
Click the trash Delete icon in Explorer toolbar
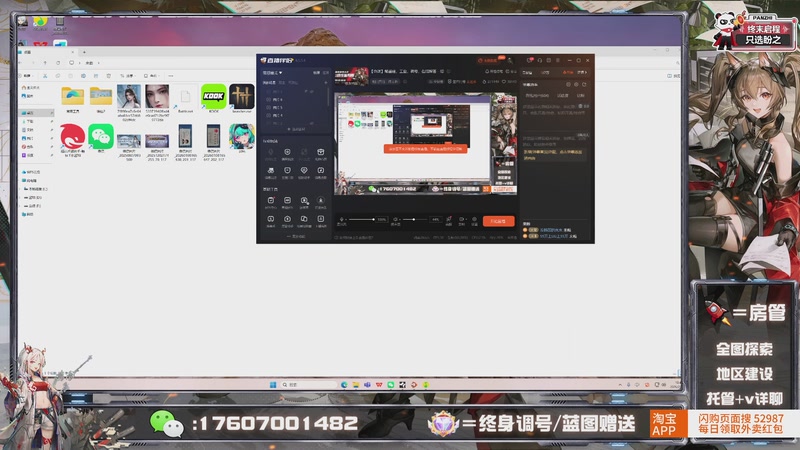point(109,76)
